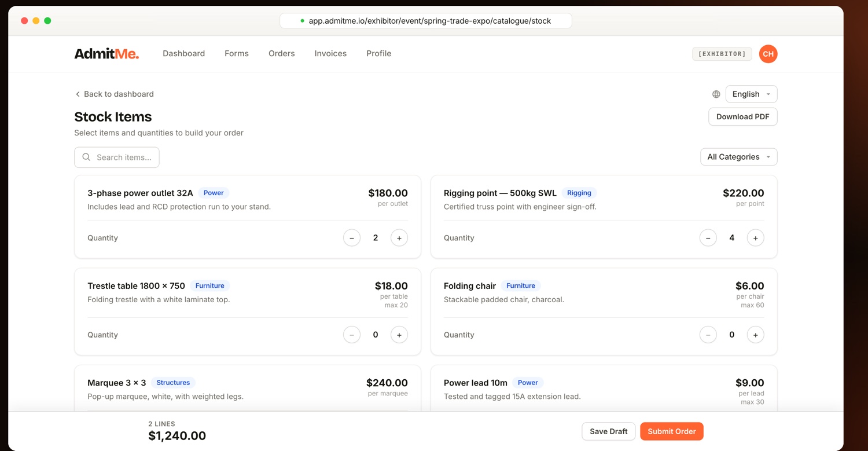Image resolution: width=868 pixels, height=451 pixels.
Task: Click minus button for Trestle table
Action: coord(352,335)
